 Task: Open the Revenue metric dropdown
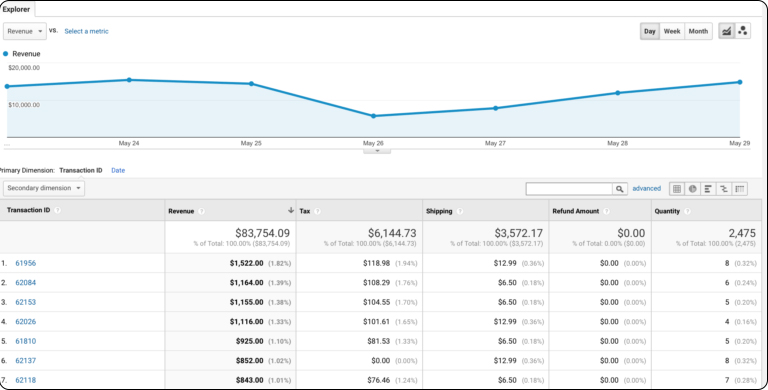pyautogui.click(x=25, y=31)
